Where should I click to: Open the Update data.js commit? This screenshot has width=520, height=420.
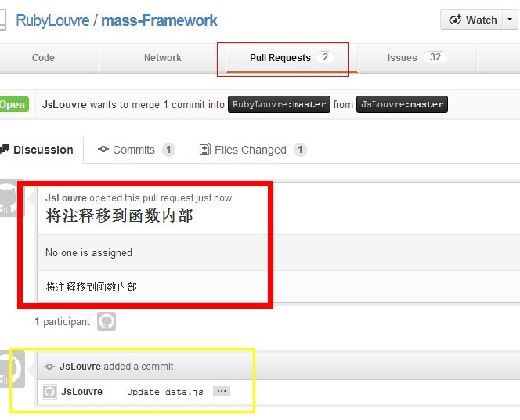(165, 392)
